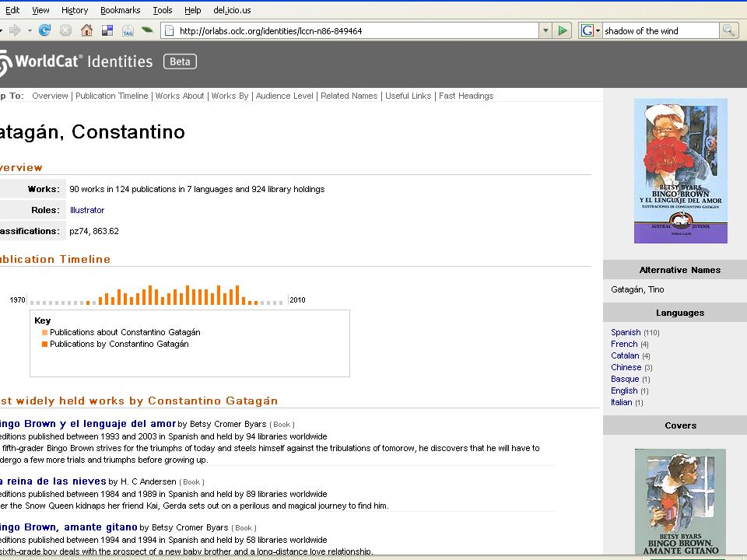
Task: Jump to Audience Level link
Action: [x=285, y=96]
